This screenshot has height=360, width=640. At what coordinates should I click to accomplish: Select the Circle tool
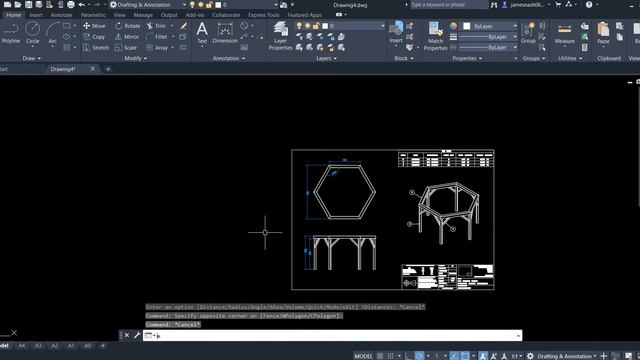(x=33, y=33)
